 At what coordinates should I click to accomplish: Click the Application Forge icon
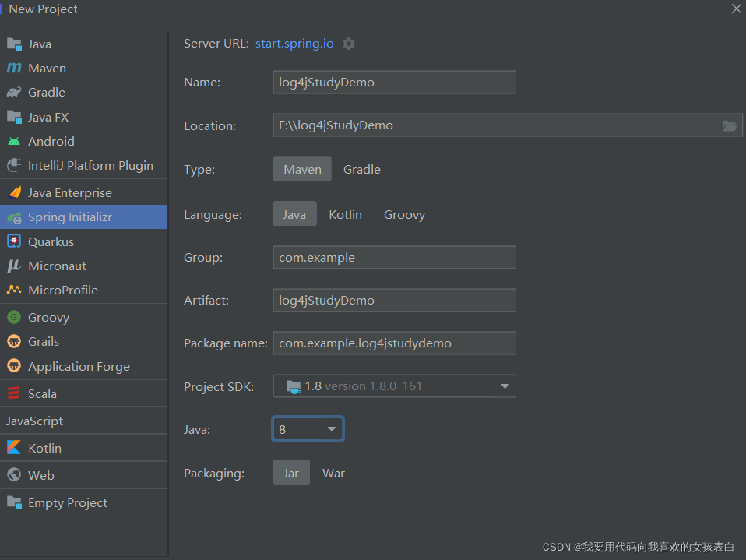[x=14, y=366]
